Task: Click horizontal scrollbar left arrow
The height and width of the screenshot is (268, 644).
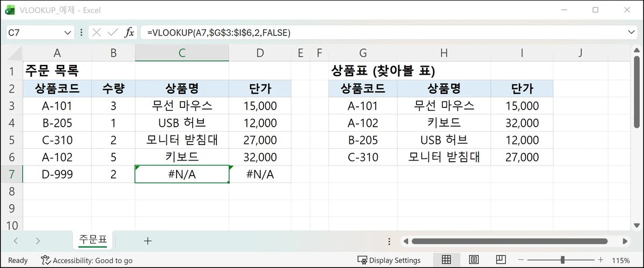Action: (406, 241)
